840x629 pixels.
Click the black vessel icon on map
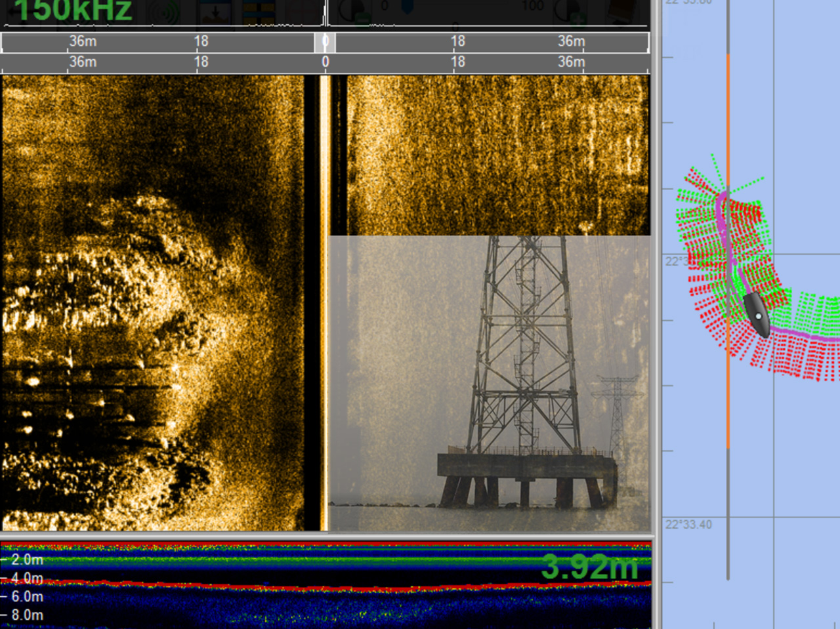tap(757, 314)
